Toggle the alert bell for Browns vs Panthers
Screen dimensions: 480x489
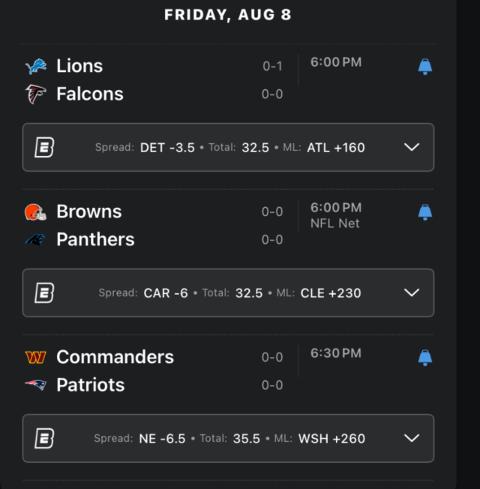pos(425,212)
